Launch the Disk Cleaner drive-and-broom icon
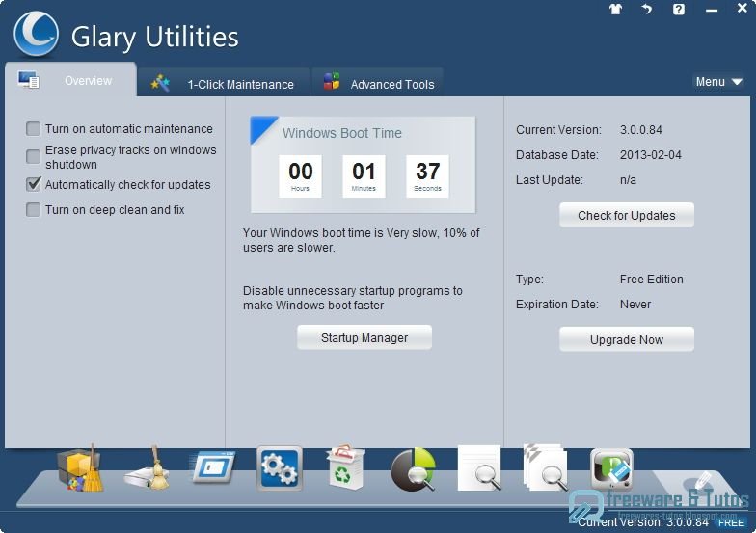Image resolution: width=756 pixels, height=533 pixels. [x=147, y=470]
